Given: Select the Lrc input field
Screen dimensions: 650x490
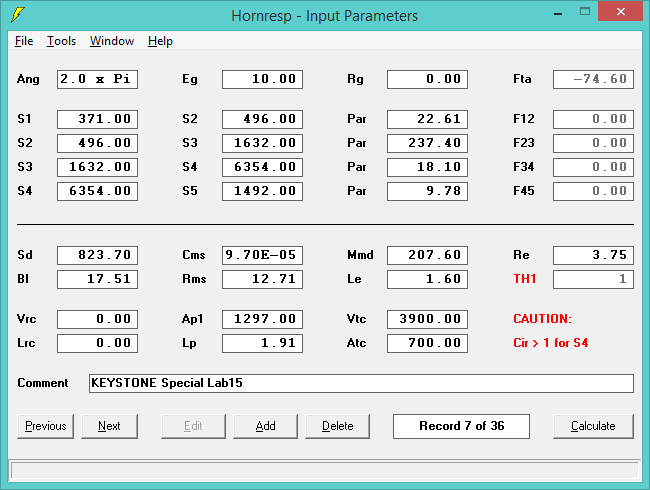Looking at the screenshot, I should (97, 343).
